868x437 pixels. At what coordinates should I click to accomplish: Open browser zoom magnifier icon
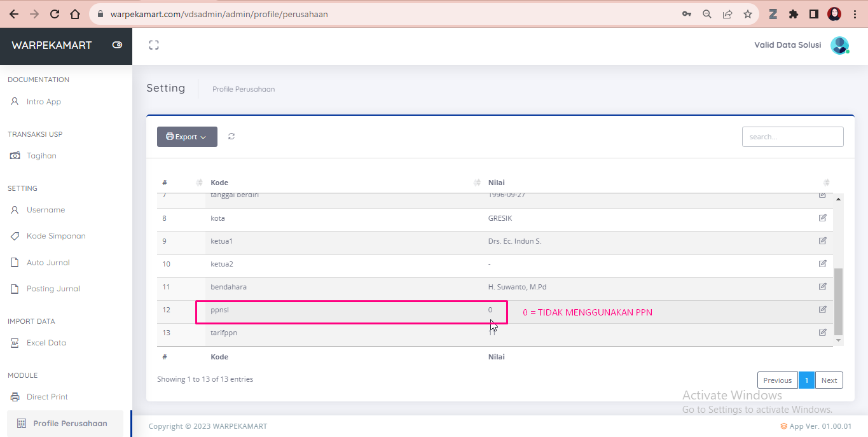(x=706, y=14)
